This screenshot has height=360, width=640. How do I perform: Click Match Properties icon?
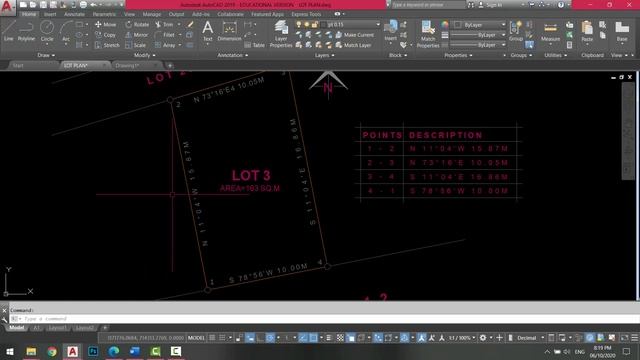[x=428, y=34]
